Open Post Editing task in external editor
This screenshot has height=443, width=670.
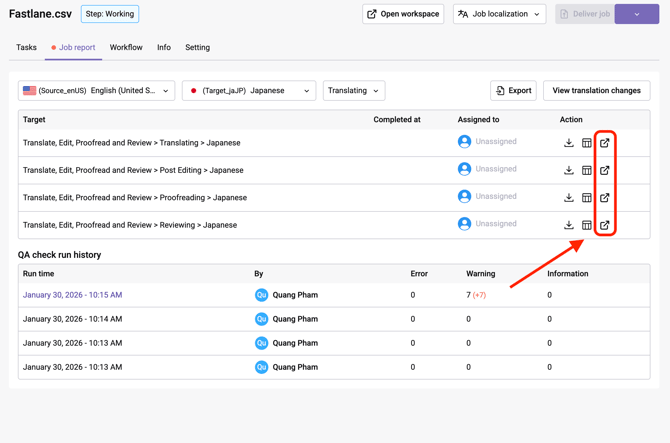605,170
